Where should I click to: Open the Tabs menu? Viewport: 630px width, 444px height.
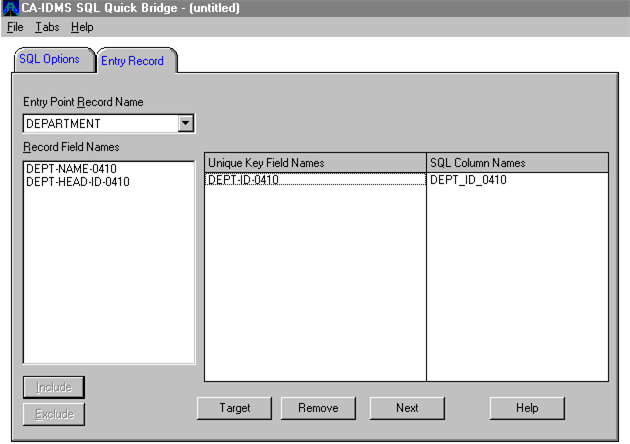[47, 27]
